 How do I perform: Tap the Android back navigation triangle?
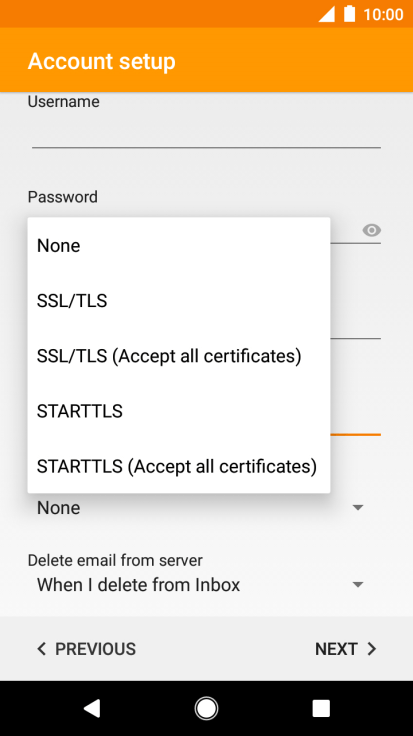click(92, 708)
